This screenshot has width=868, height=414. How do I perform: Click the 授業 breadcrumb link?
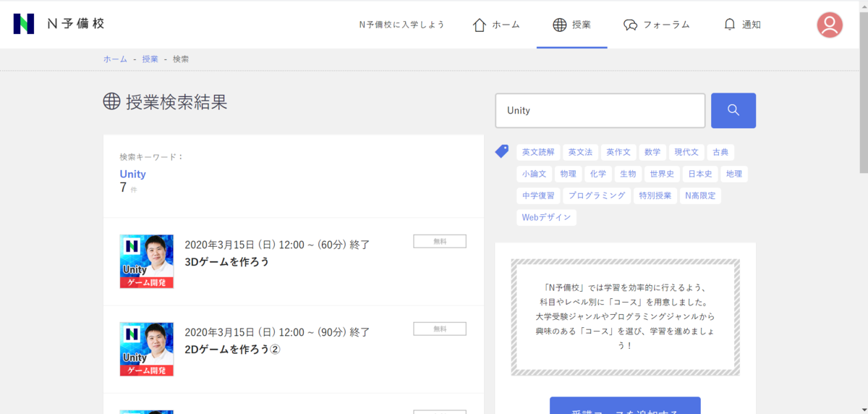[x=150, y=59]
